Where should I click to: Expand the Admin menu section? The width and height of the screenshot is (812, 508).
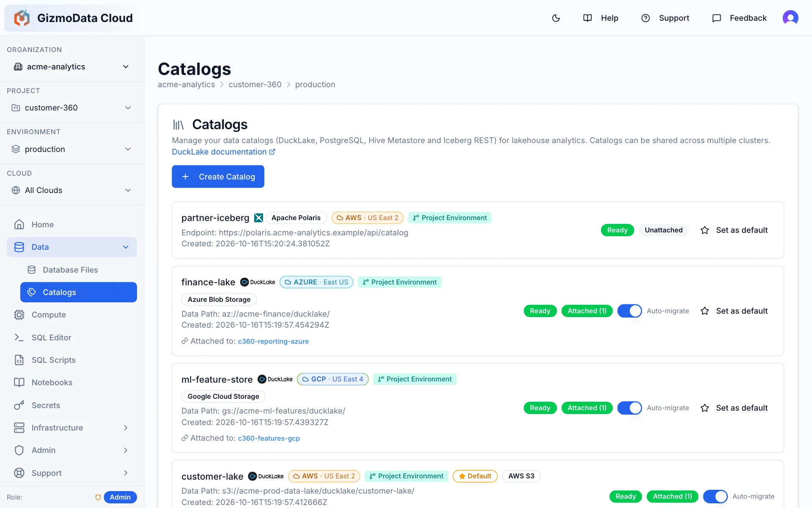click(72, 450)
